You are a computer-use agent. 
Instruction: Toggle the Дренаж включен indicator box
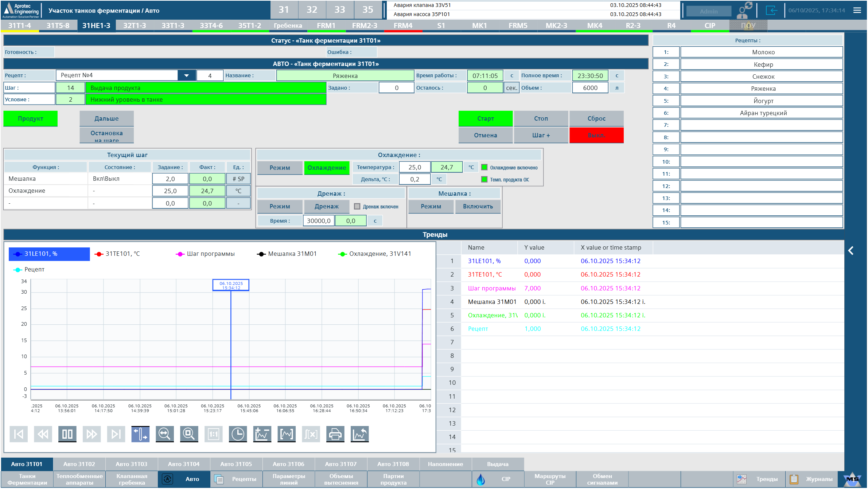click(357, 206)
